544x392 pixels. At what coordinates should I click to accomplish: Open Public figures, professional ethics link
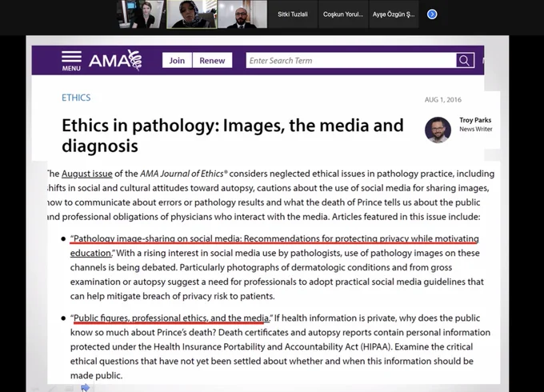[171, 318]
